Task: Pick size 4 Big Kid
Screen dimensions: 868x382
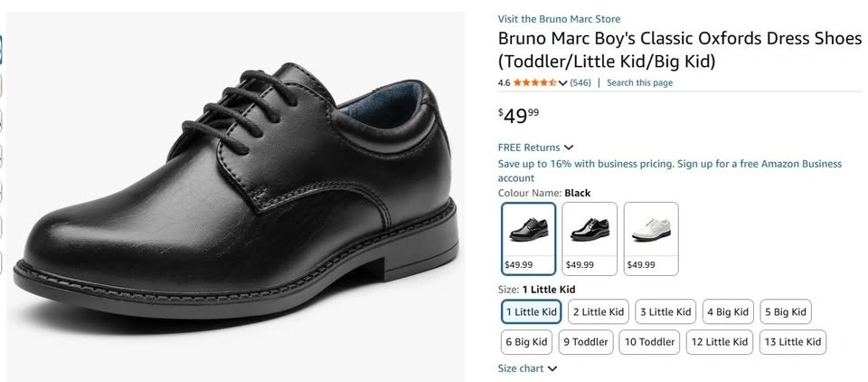Action: (x=727, y=312)
